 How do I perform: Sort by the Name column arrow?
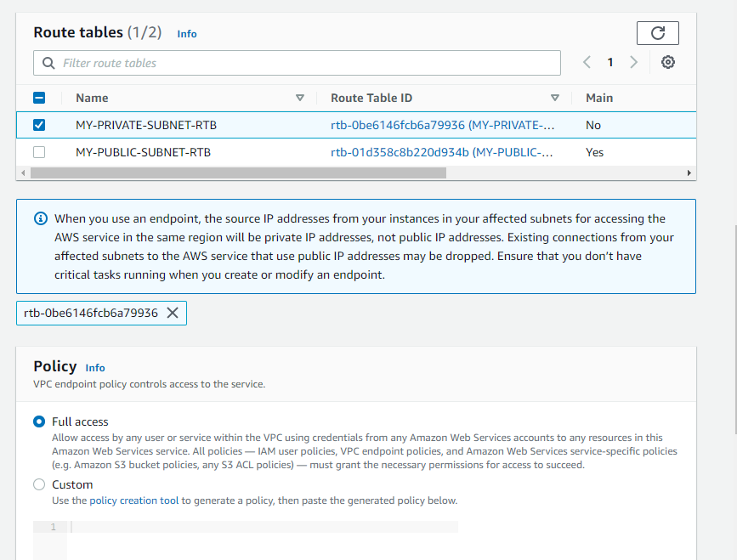pyautogui.click(x=300, y=98)
